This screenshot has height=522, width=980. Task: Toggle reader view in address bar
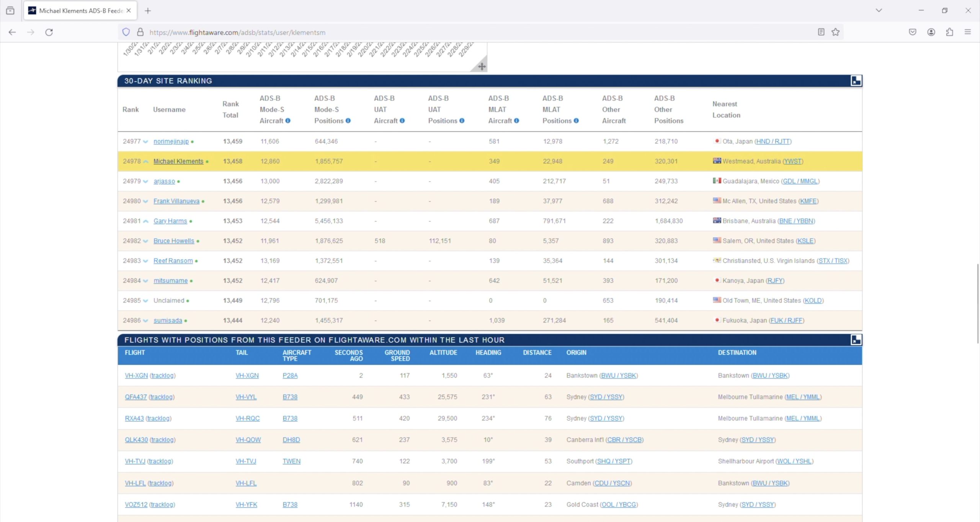(x=821, y=32)
